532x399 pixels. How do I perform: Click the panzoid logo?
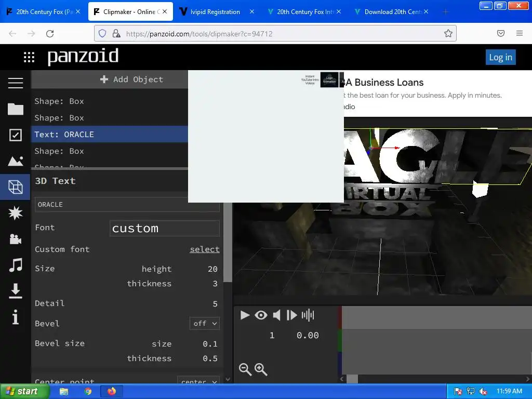pyautogui.click(x=83, y=56)
